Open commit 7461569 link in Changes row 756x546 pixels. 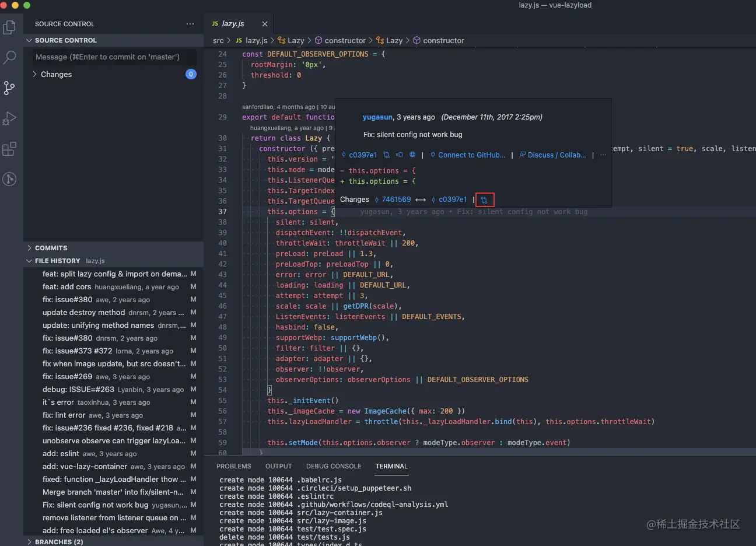[393, 199]
